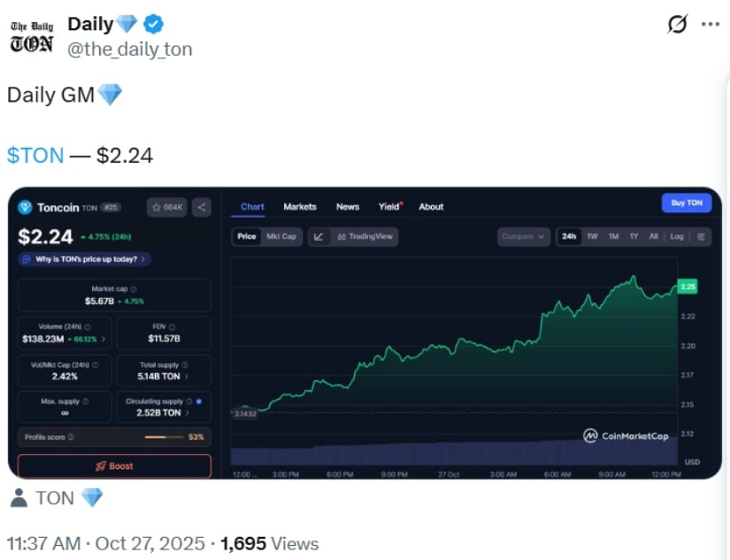The image size is (730, 560).
Task: Click the Grok icon on the tweet
Action: click(x=677, y=24)
